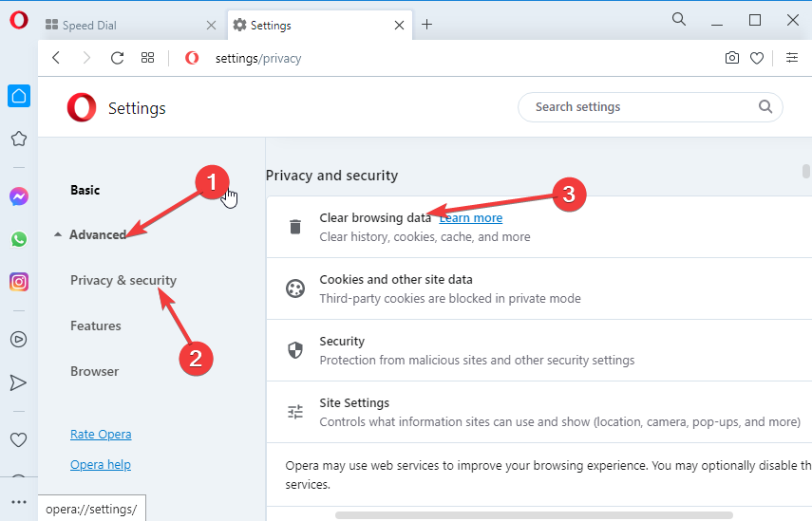Open Pinboards heart in sidebar
812x521 pixels.
pyautogui.click(x=19, y=439)
